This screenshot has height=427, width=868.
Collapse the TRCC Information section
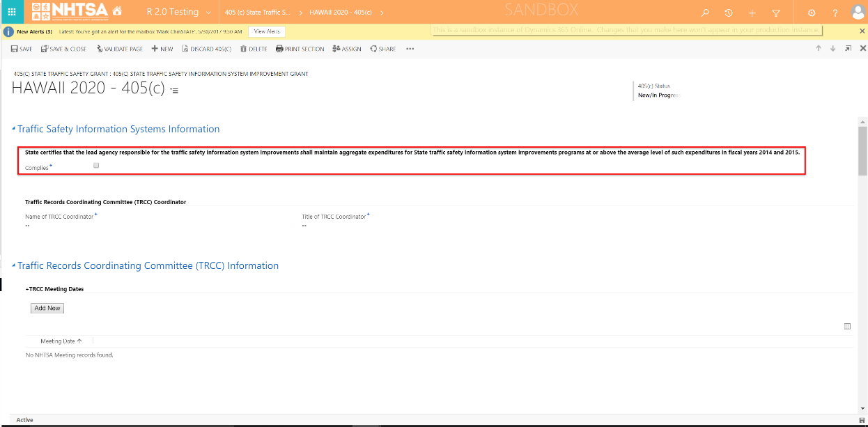(x=13, y=265)
